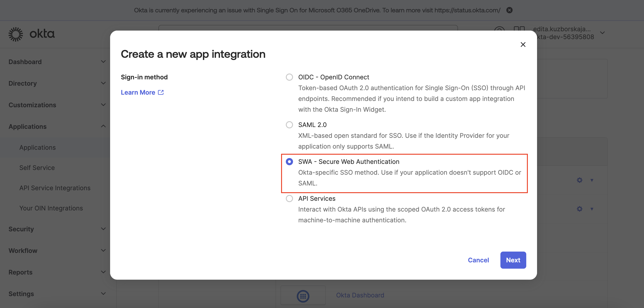Open the Okta Dashboard link
Viewport: 644px width, 308px height.
[x=360, y=295]
